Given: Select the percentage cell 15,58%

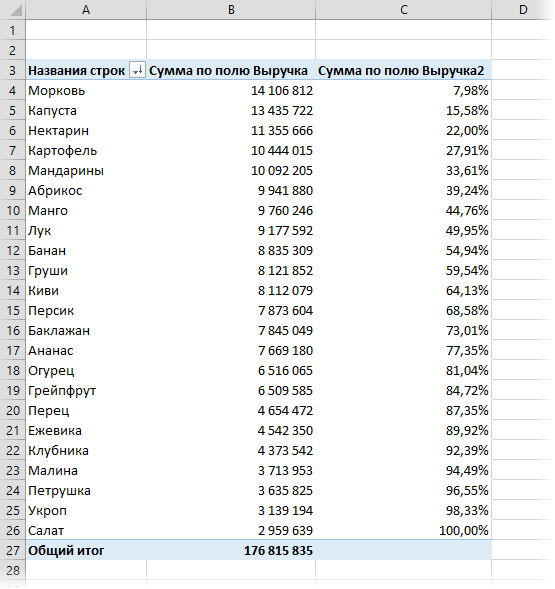Looking at the screenshot, I should click(404, 110).
